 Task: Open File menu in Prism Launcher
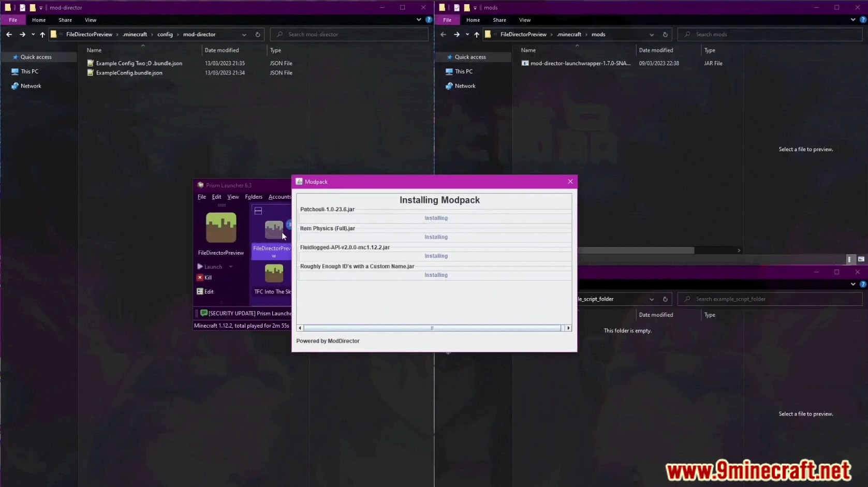click(202, 197)
